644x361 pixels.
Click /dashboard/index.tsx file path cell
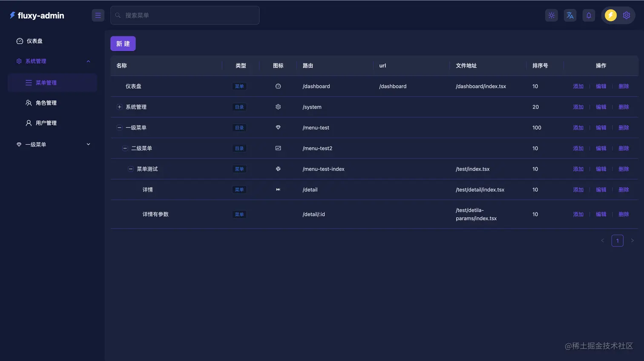[481, 86]
